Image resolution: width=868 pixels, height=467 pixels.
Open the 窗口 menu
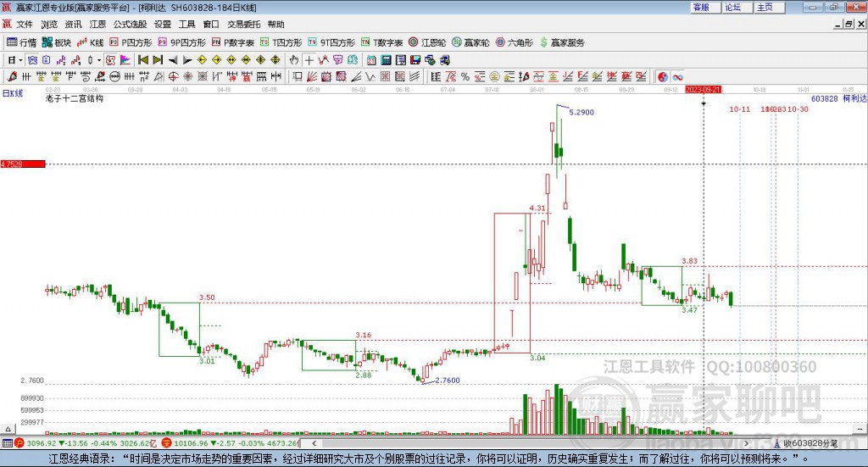point(211,25)
